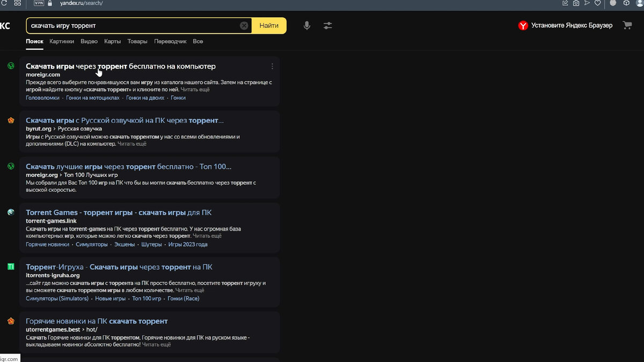Expand utorrentgames.best snippet with Читать ещё

tap(156, 345)
